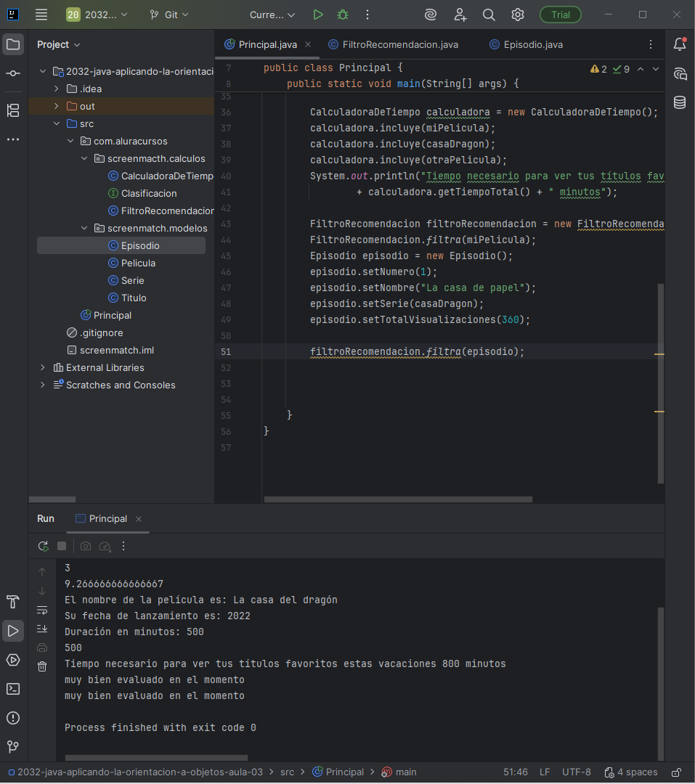Expand the .idea folder
The width and height of the screenshot is (695, 784).
pos(57,89)
